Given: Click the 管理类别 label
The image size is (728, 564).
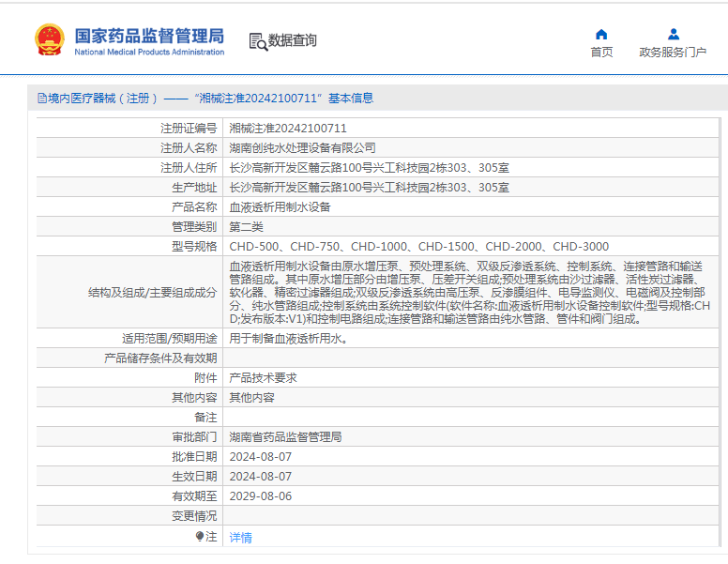Looking at the screenshot, I should [x=194, y=227].
